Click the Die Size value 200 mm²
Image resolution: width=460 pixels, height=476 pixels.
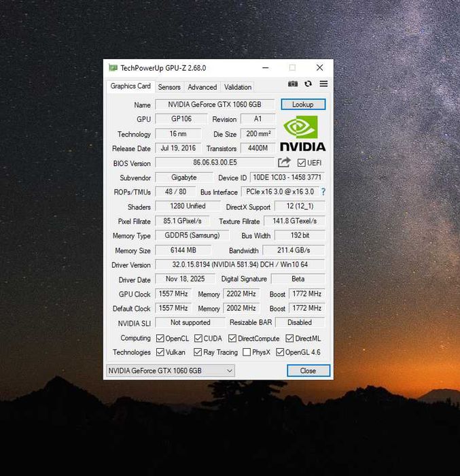click(x=258, y=133)
